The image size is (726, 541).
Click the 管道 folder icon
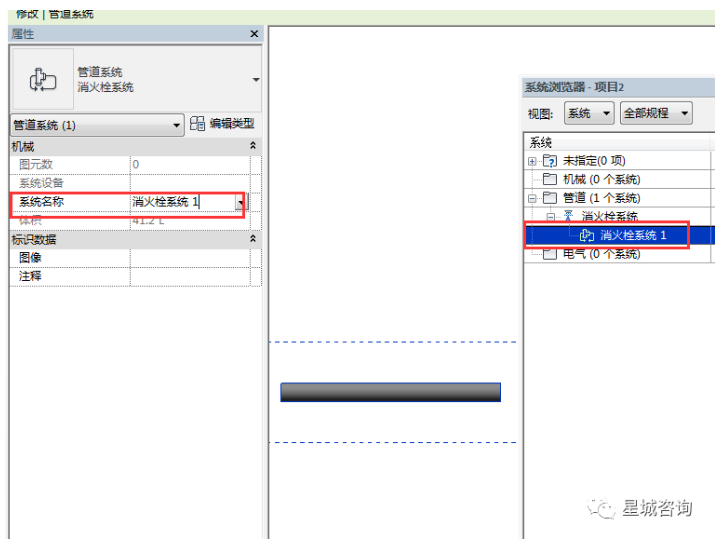tap(550, 198)
